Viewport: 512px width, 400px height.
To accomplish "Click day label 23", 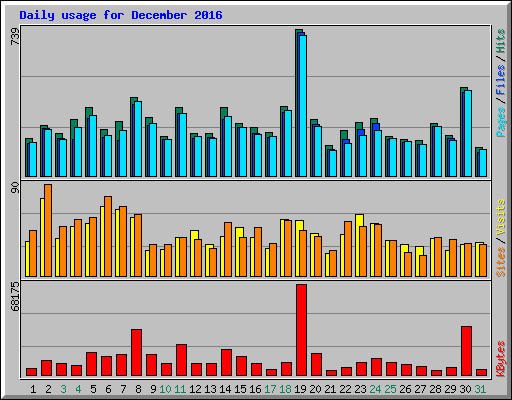I will (x=360, y=389).
